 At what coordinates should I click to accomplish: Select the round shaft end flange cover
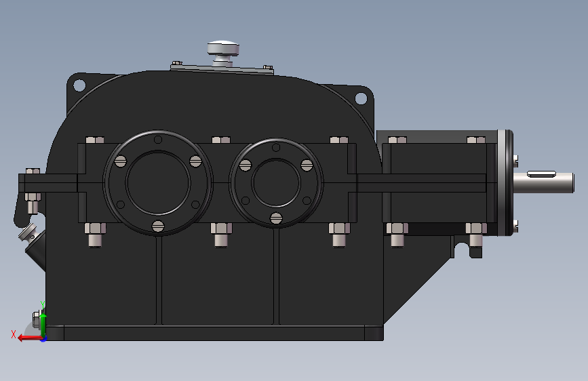pyautogui.click(x=505, y=182)
